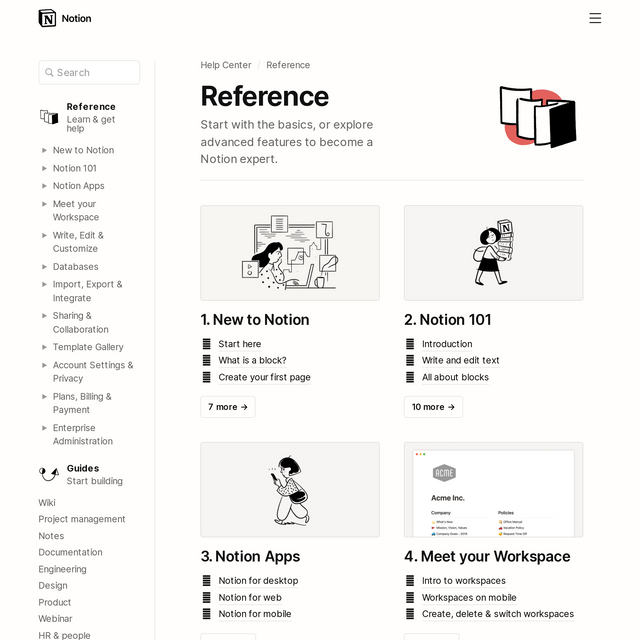
Task: Click page icon beside Start here
Action: click(207, 344)
